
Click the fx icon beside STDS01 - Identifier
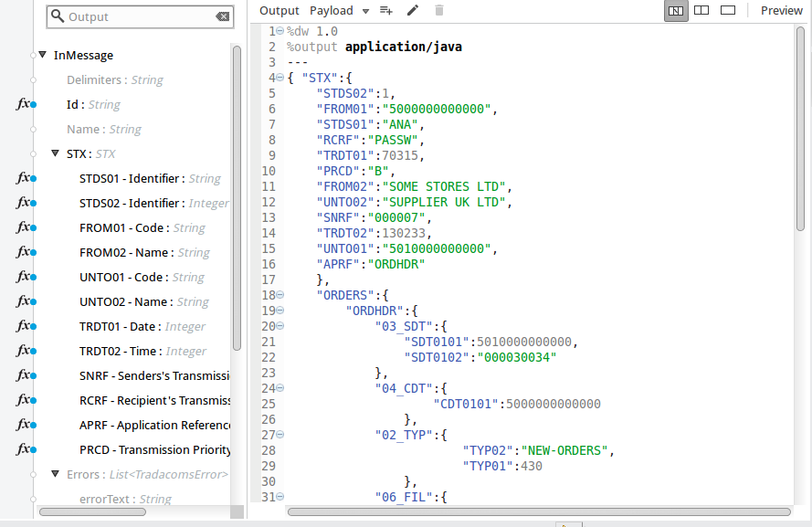(x=25, y=179)
